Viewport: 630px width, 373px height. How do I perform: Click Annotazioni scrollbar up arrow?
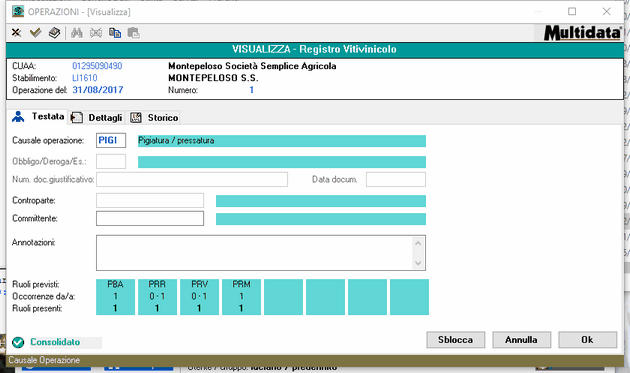(x=418, y=243)
